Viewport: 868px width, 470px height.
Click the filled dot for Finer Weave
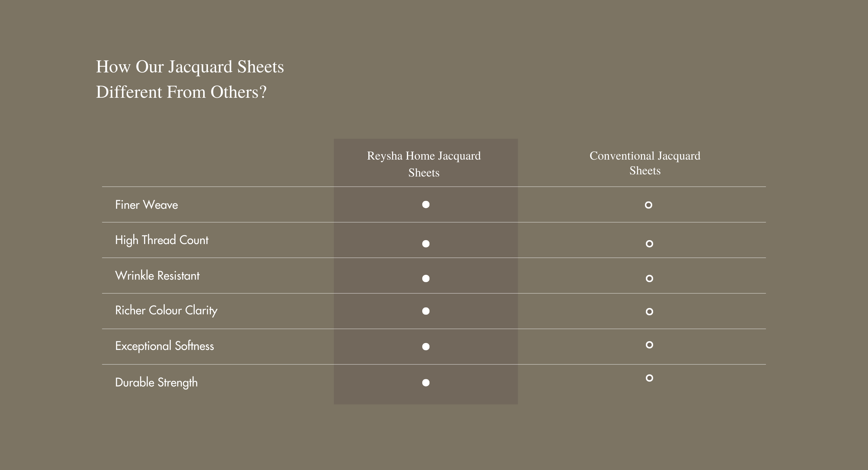426,205
